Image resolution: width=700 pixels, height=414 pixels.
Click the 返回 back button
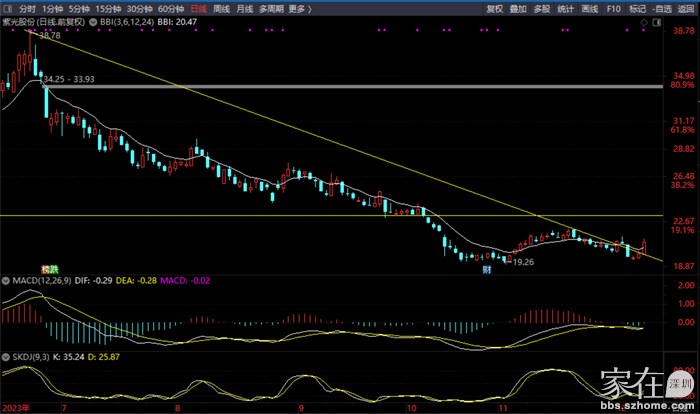tap(686, 8)
